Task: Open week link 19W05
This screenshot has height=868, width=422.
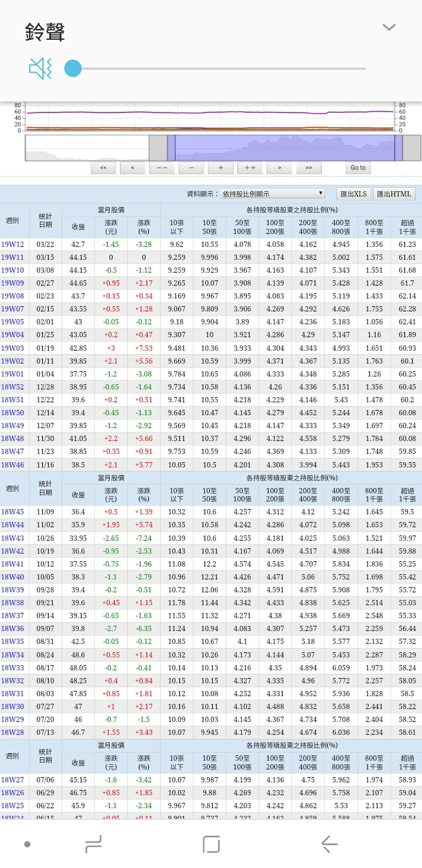Action: pos(12,322)
